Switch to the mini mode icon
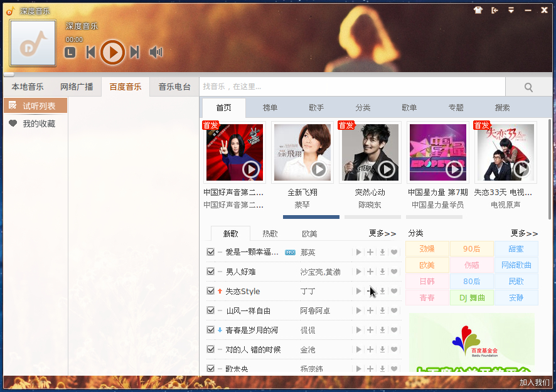The image size is (556, 392). coord(495,10)
